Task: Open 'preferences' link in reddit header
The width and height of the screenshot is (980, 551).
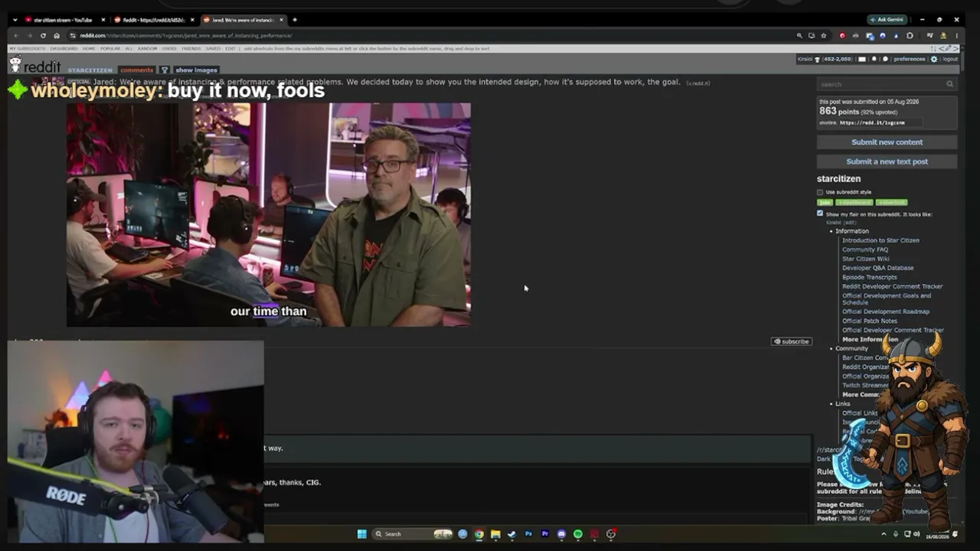Action: [x=910, y=59]
